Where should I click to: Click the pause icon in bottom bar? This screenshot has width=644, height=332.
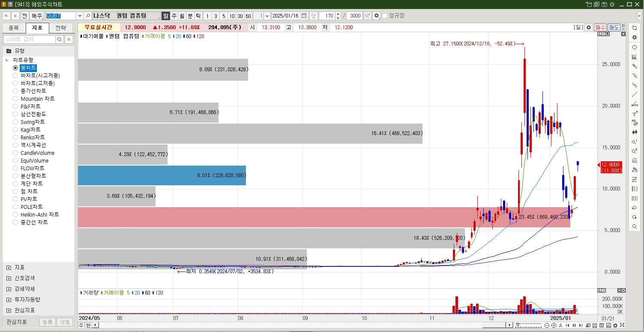[x=574, y=325]
